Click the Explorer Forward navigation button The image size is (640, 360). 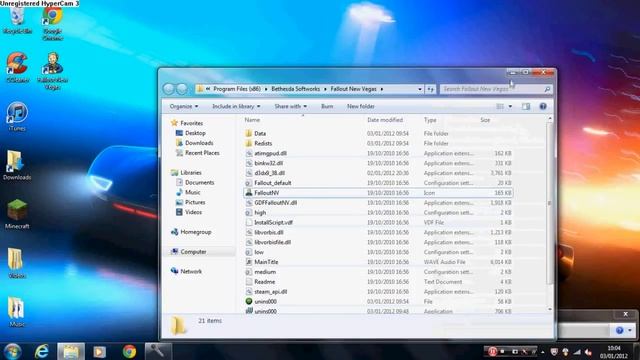click(x=182, y=89)
